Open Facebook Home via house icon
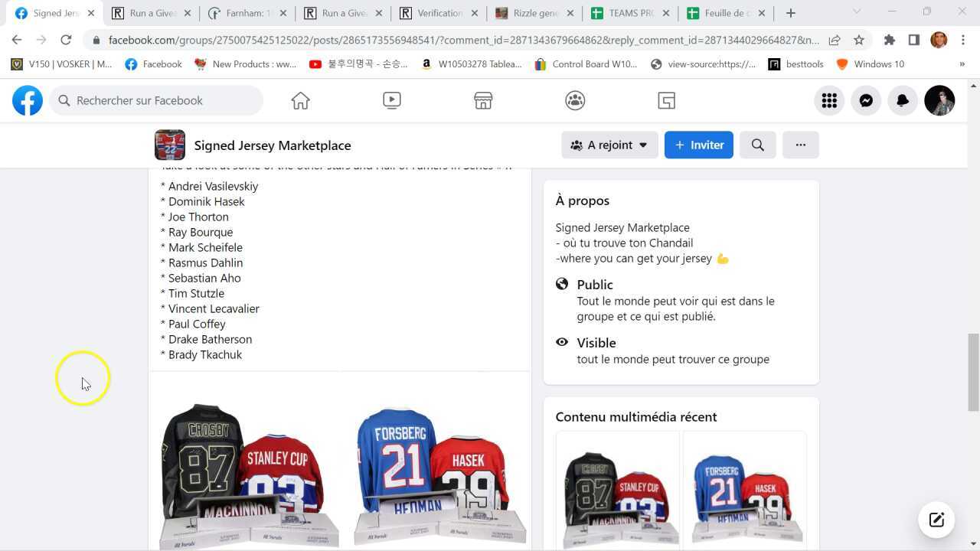980x551 pixels. pos(300,100)
